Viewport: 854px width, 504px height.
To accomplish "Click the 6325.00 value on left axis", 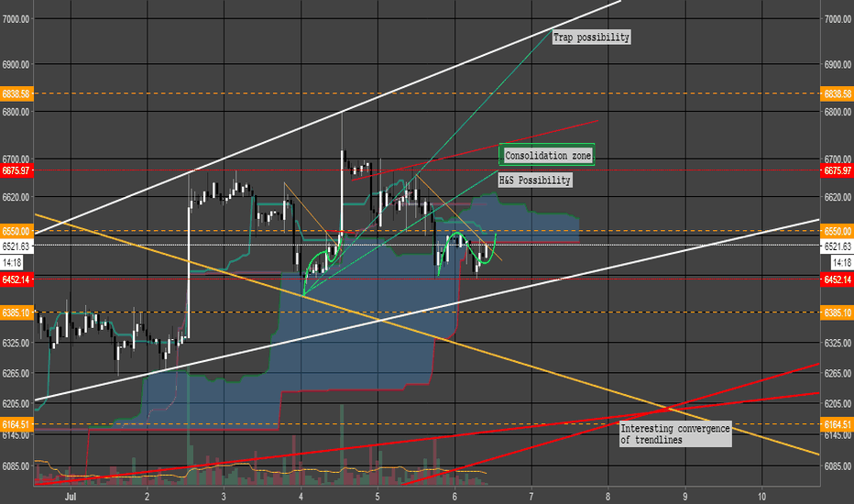I will 16,344.
